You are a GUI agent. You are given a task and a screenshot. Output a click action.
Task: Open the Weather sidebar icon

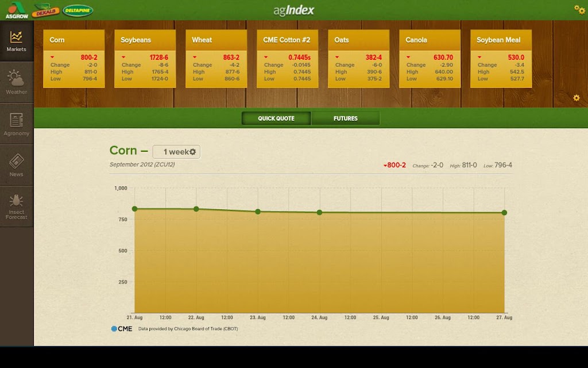pyautogui.click(x=17, y=83)
